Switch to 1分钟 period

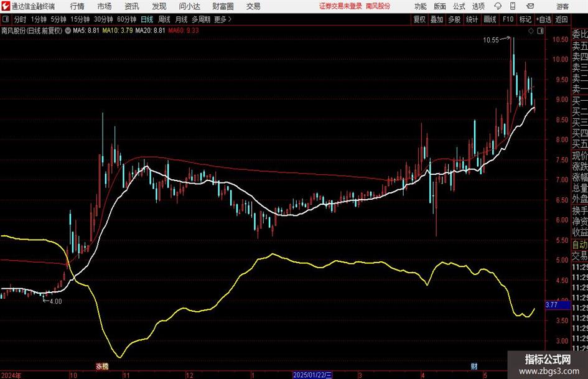pyautogui.click(x=39, y=19)
